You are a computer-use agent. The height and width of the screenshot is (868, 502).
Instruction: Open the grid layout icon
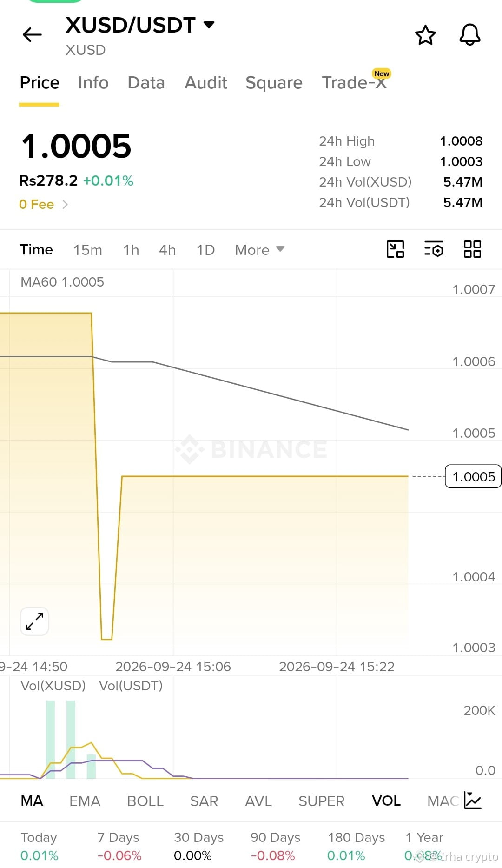click(x=472, y=249)
